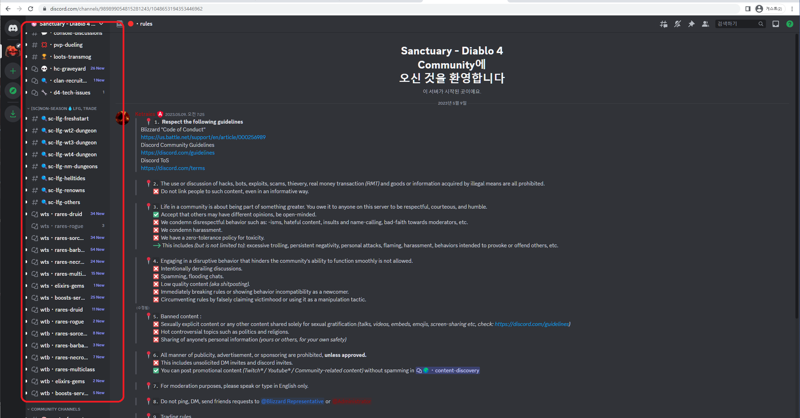Collapse the [SC]NON-SEASON LFG, TRADE category
The height and width of the screenshot is (418, 800).
point(62,108)
